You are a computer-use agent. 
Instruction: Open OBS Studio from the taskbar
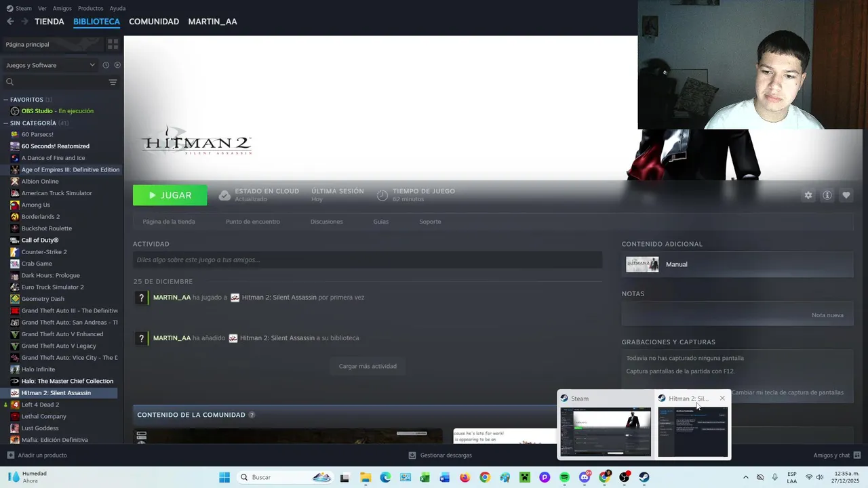[625, 477]
